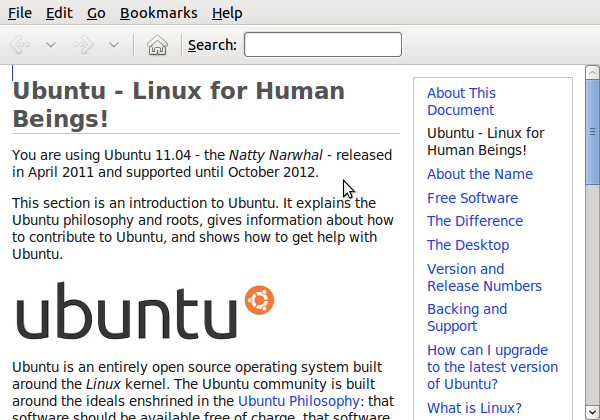The width and height of the screenshot is (600, 420).
Task: Follow the Ubuntu Philosophy hyperlink
Action: click(x=298, y=401)
